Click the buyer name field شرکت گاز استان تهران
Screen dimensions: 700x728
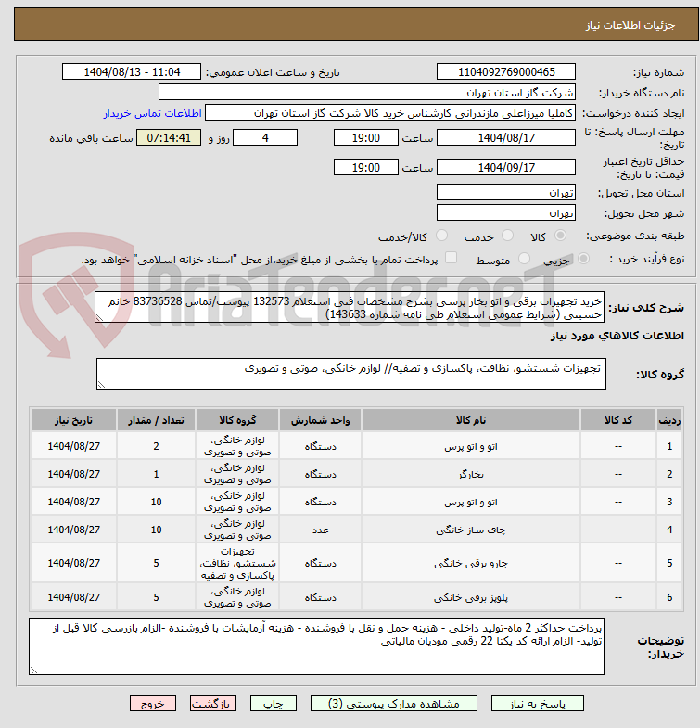[x=367, y=93]
